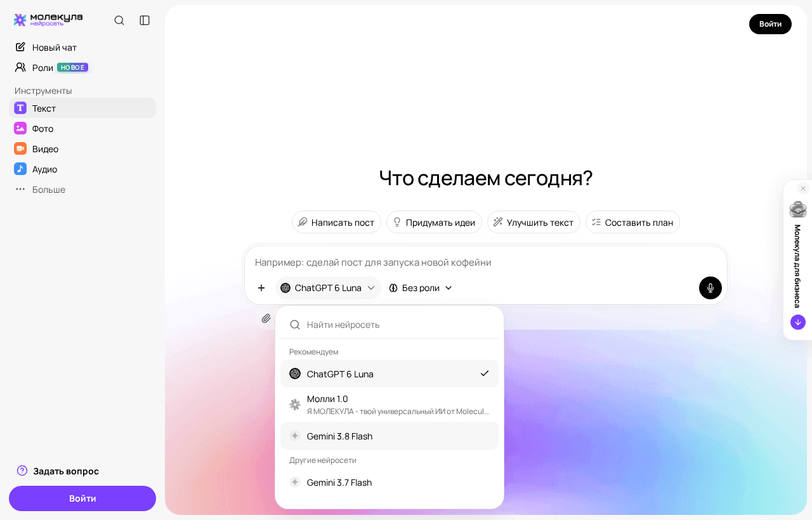Open the Видео tool

tap(82, 148)
